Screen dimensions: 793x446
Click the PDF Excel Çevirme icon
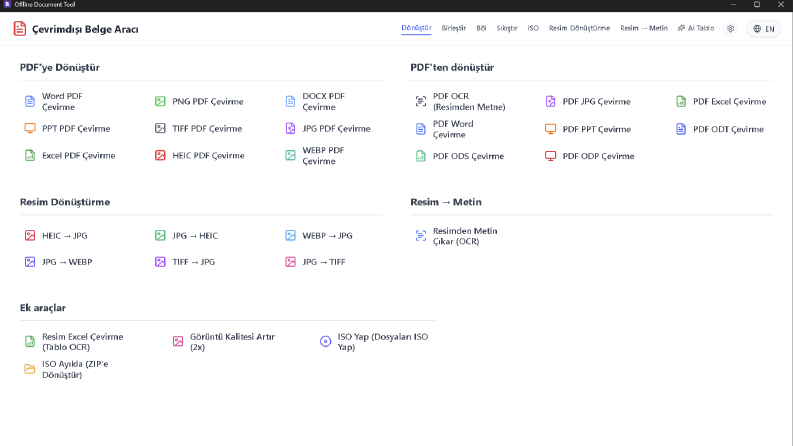pos(681,101)
